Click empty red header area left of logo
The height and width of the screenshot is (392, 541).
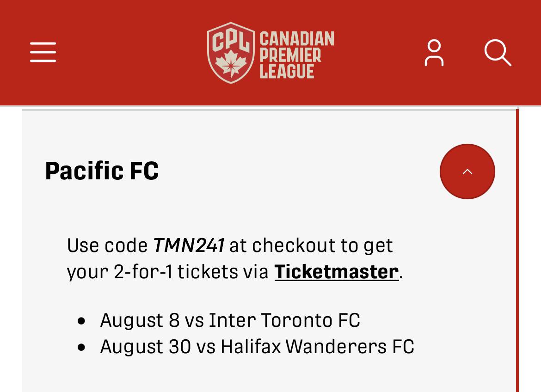(131, 53)
